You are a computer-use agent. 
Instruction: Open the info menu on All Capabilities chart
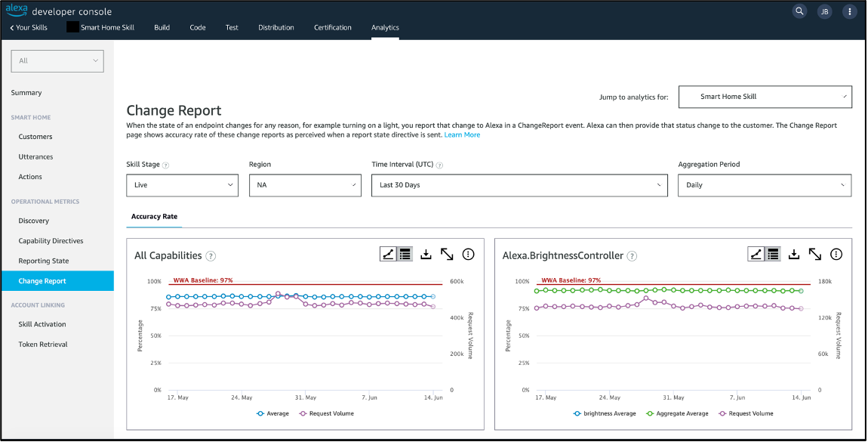click(x=468, y=254)
